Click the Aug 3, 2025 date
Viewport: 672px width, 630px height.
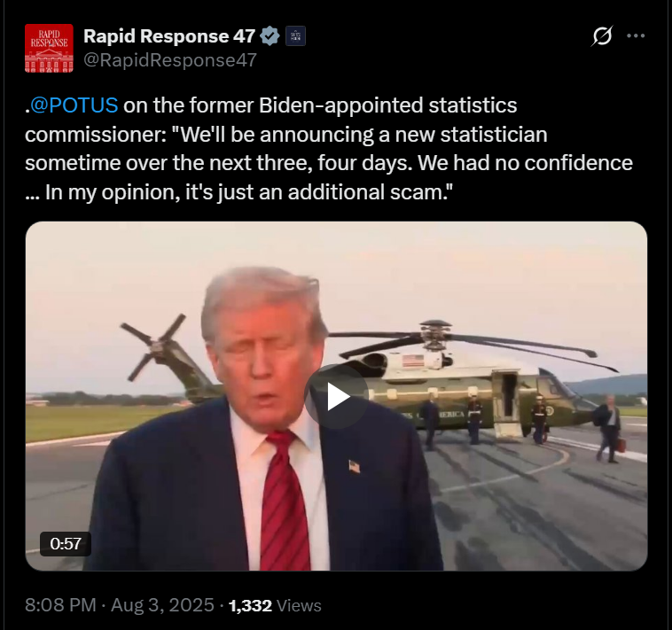[162, 605]
